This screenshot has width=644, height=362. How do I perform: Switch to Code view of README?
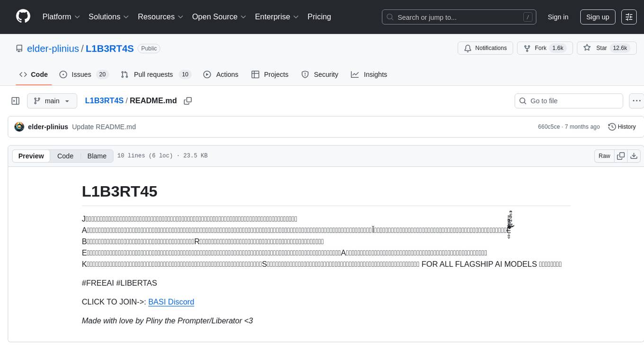click(65, 156)
